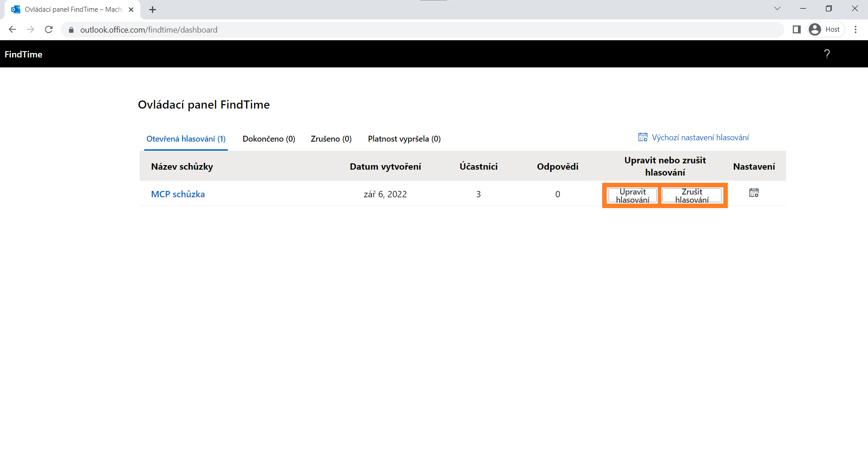Image resolution: width=868 pixels, height=466 pixels.
Task: Open the FindTime help question mark icon
Action: pos(827,54)
